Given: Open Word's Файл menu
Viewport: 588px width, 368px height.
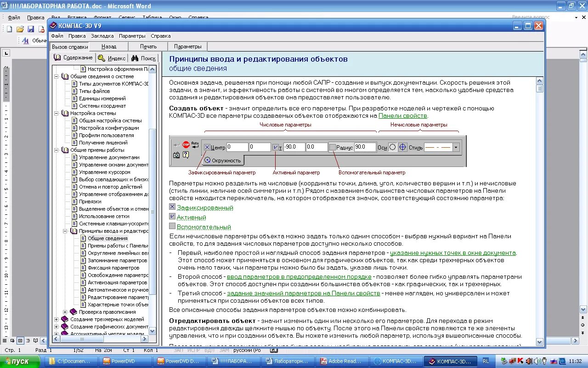Looking at the screenshot, I should [14, 17].
